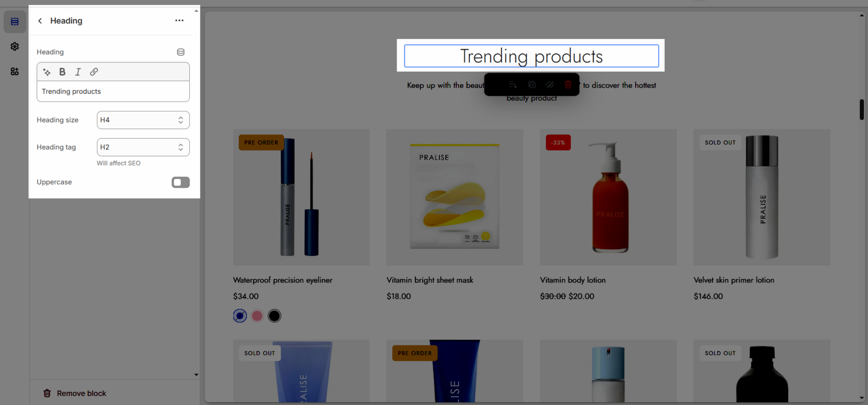Select the sections icon in left sidebar

15,22
